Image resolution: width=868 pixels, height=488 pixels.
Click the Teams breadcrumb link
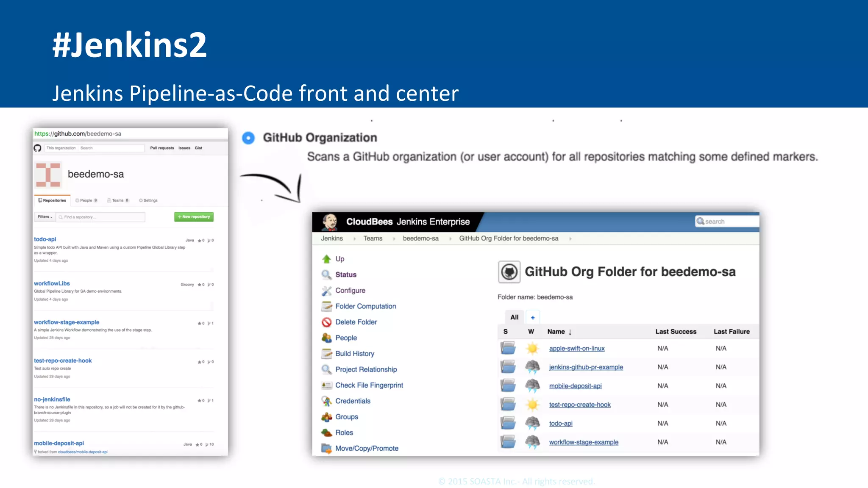373,238
